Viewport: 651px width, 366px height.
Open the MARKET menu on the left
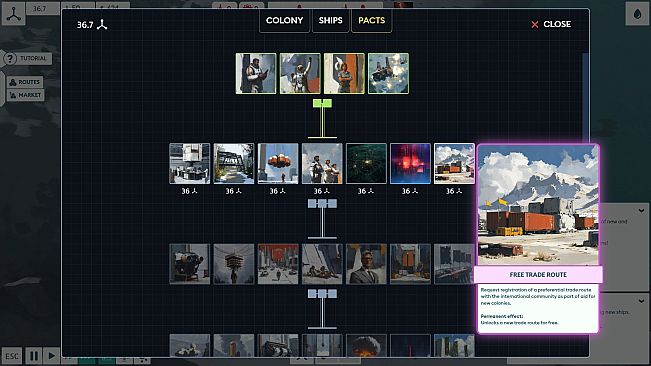tap(25, 95)
